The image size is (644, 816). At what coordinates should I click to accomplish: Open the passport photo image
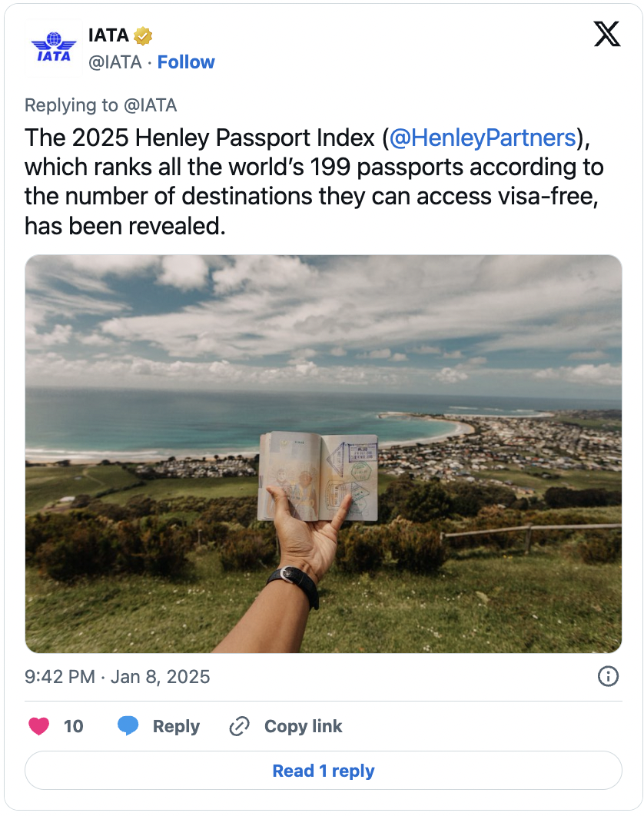click(x=324, y=454)
